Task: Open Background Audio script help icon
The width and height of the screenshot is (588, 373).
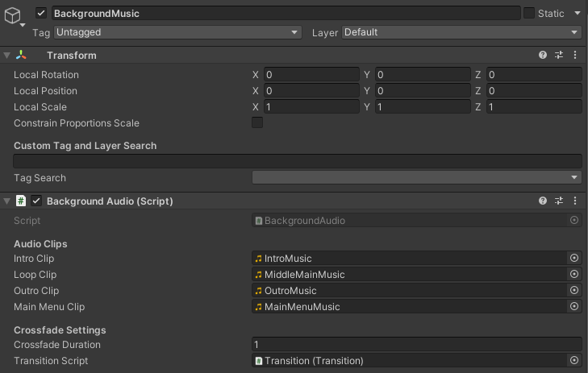Action: click(543, 201)
